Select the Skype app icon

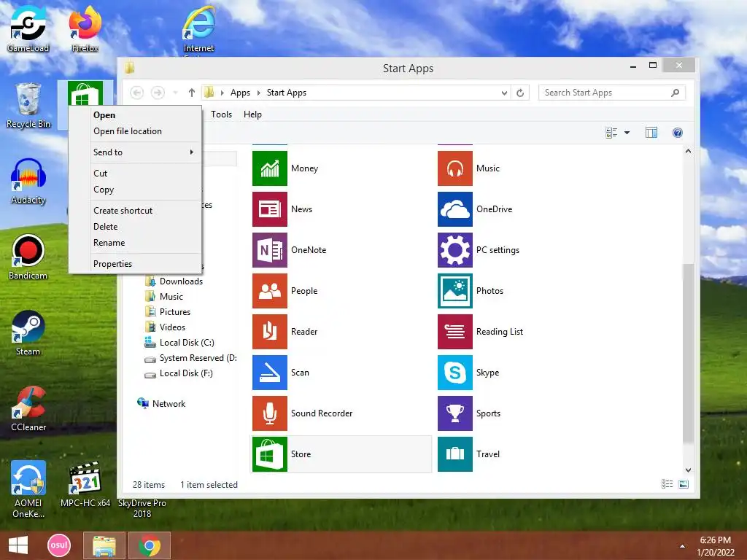point(455,373)
